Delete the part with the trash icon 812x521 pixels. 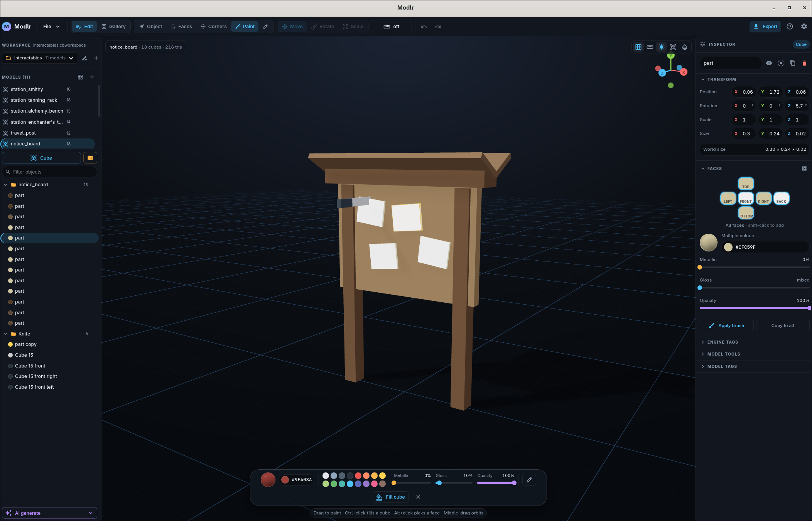[x=804, y=63]
